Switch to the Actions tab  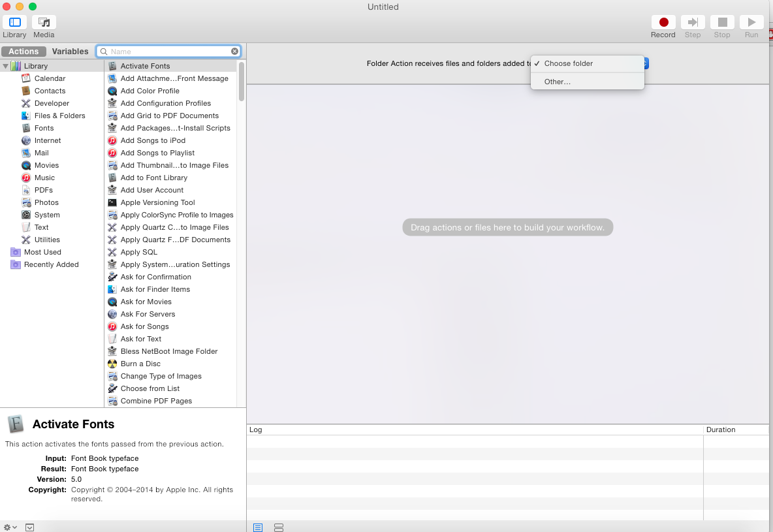(x=24, y=52)
